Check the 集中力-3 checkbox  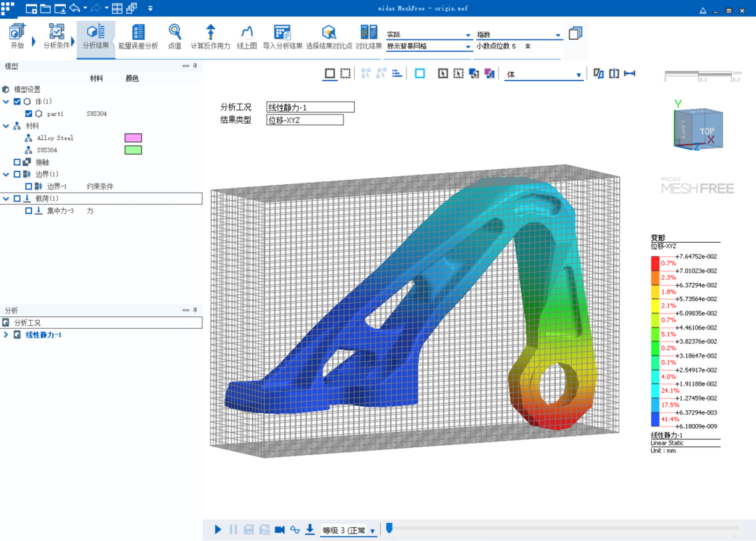pyautogui.click(x=29, y=211)
